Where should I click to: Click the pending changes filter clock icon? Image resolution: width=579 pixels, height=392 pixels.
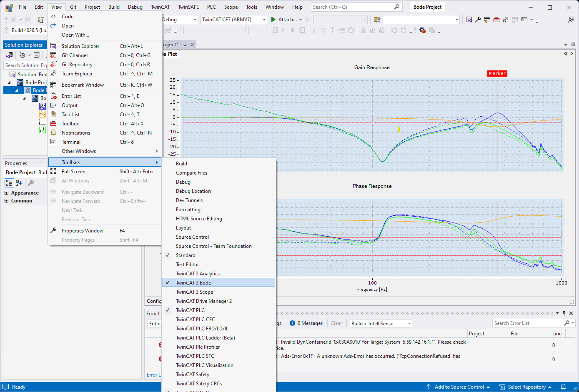tap(23, 55)
